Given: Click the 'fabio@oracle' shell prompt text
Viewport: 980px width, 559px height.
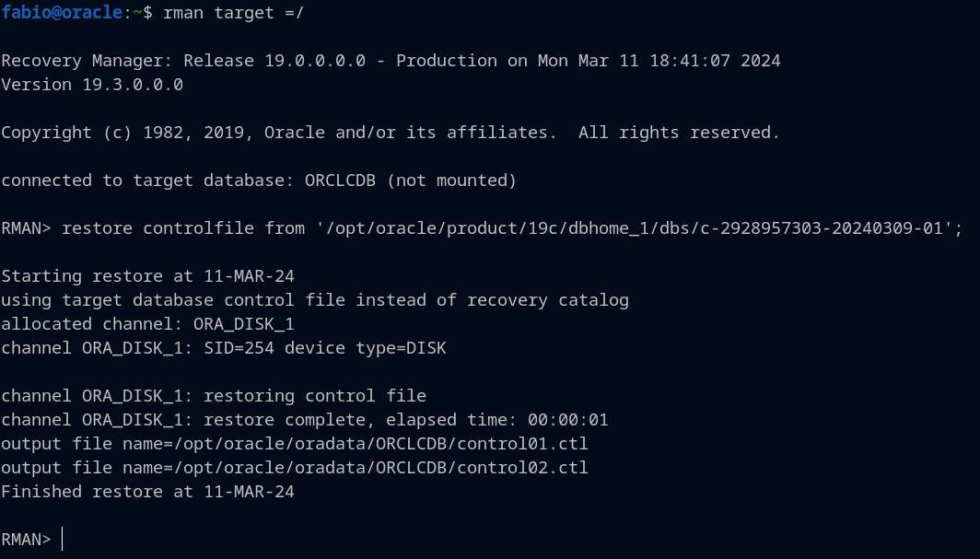Looking at the screenshot, I should pyautogui.click(x=61, y=13).
